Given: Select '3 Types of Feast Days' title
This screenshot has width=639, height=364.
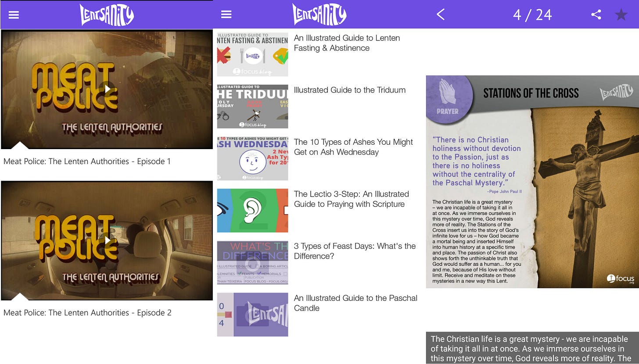Looking at the screenshot, I should (355, 251).
